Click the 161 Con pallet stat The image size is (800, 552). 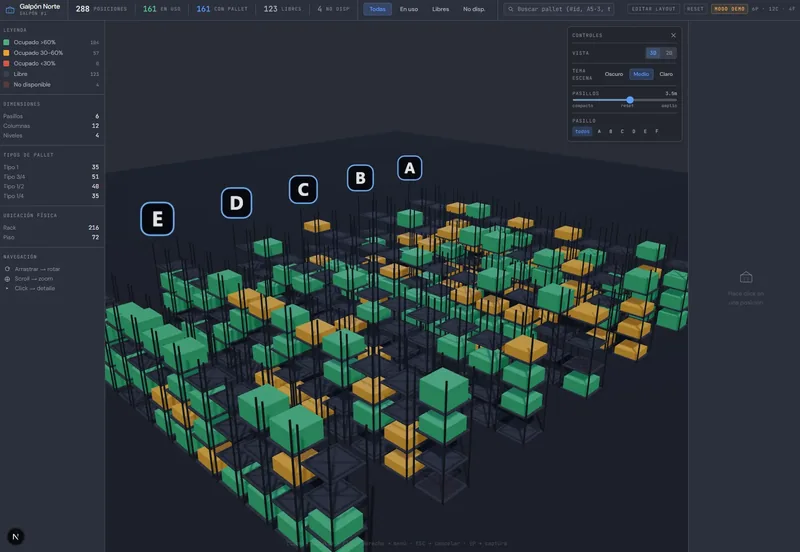pyautogui.click(x=222, y=9)
